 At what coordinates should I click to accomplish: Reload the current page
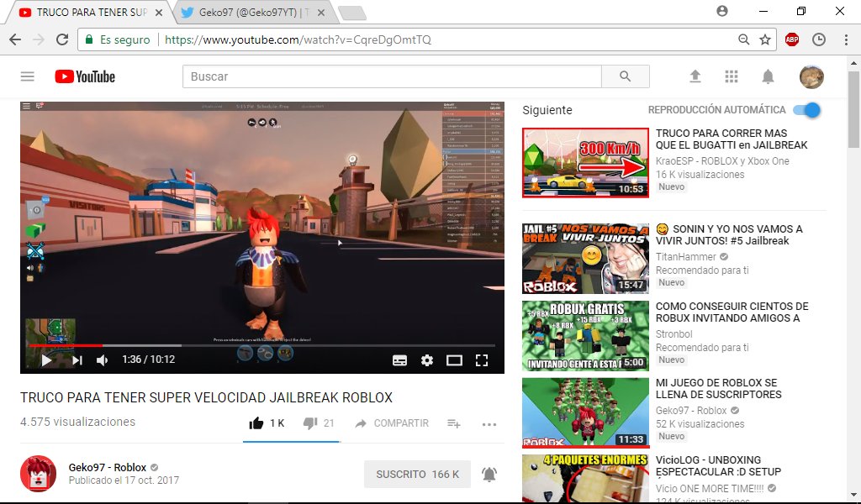[x=62, y=39]
